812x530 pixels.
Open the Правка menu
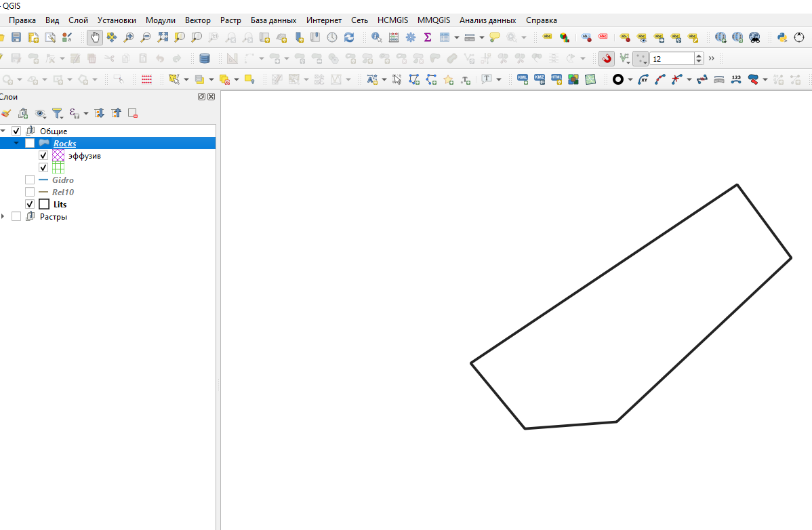pyautogui.click(x=22, y=20)
